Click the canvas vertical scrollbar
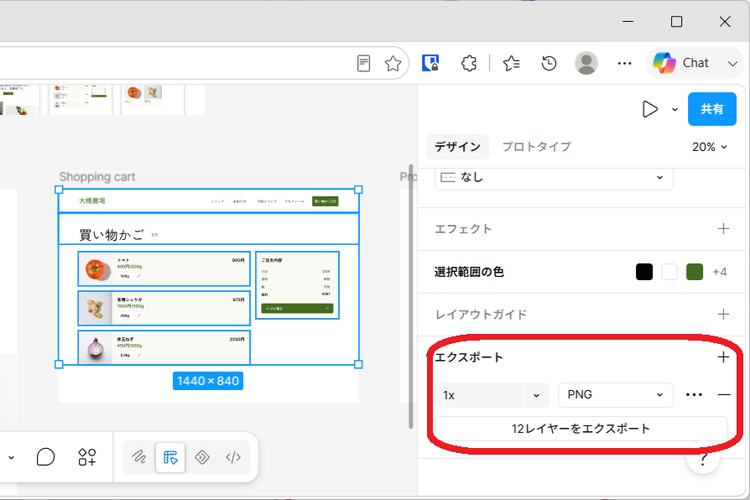Image resolution: width=750 pixels, height=500 pixels. point(411,297)
